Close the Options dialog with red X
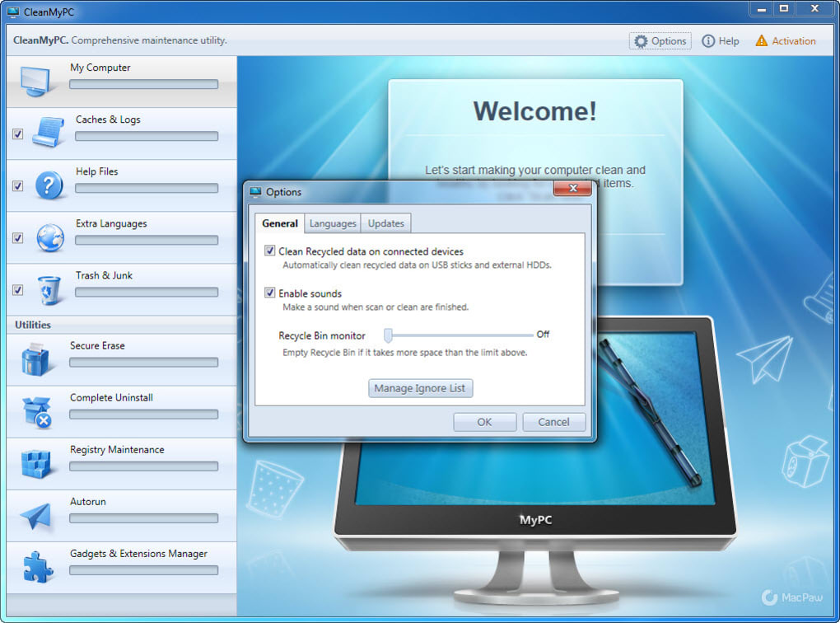The height and width of the screenshot is (623, 840). click(572, 188)
